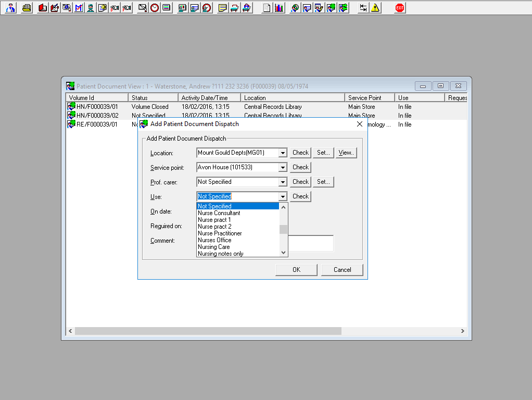Viewport: 532px width, 400px height.
Task: Pick 'Nurse pract 1' in the list
Action: point(238,220)
